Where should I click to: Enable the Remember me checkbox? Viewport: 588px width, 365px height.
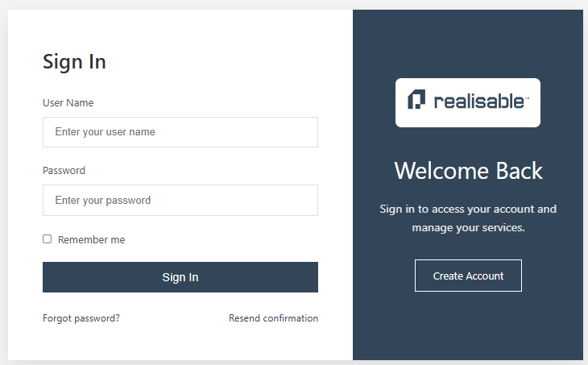[x=48, y=239]
